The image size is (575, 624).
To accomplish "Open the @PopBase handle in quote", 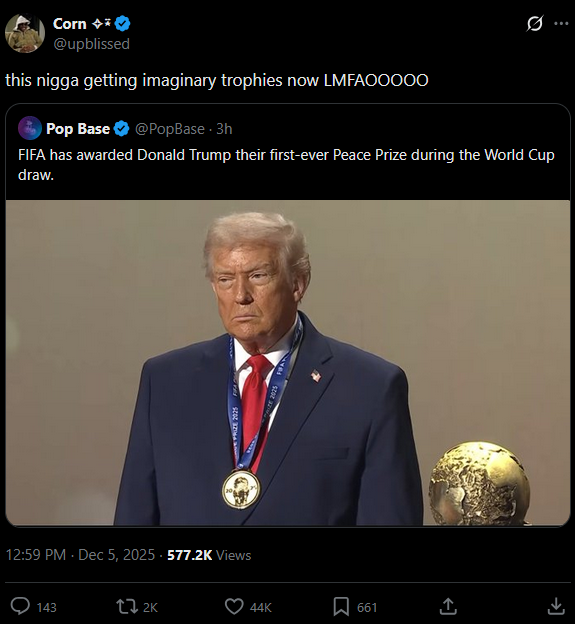I will pos(170,129).
